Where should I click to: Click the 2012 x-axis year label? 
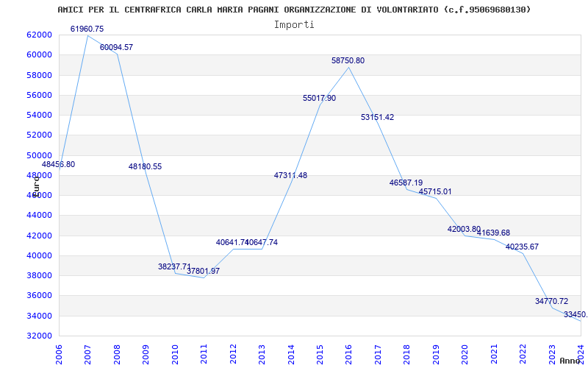[233, 353]
